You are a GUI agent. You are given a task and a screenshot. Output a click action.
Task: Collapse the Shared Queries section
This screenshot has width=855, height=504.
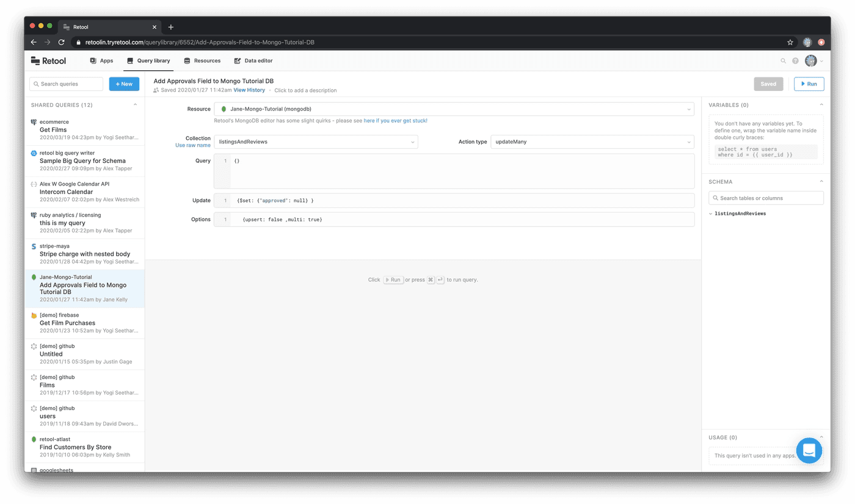[x=135, y=105]
